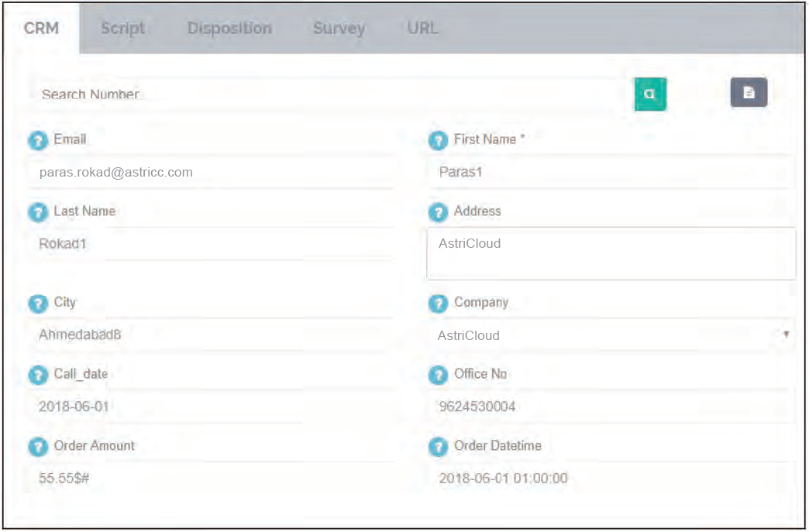Click the Search Number input field
809x532 pixels.
point(325,94)
